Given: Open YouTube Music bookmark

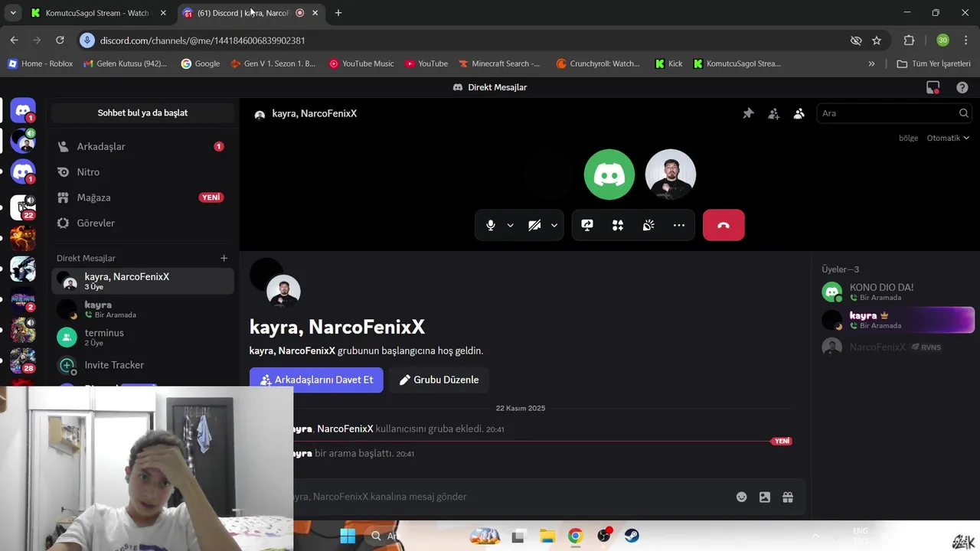Looking at the screenshot, I should pyautogui.click(x=361, y=64).
